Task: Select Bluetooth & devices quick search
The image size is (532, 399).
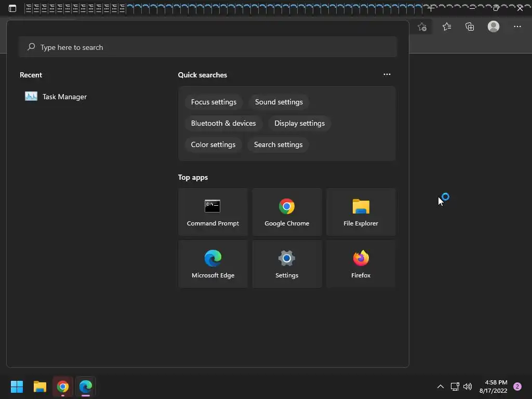Action: [223, 124]
